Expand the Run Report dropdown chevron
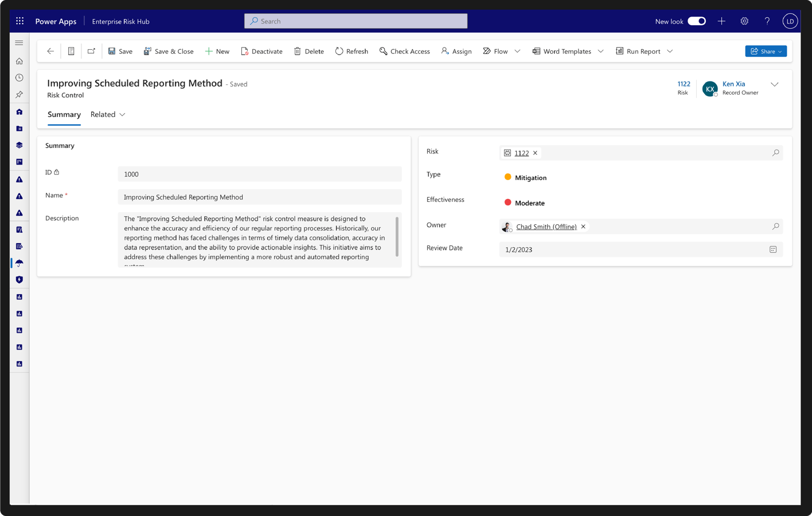 coord(670,51)
